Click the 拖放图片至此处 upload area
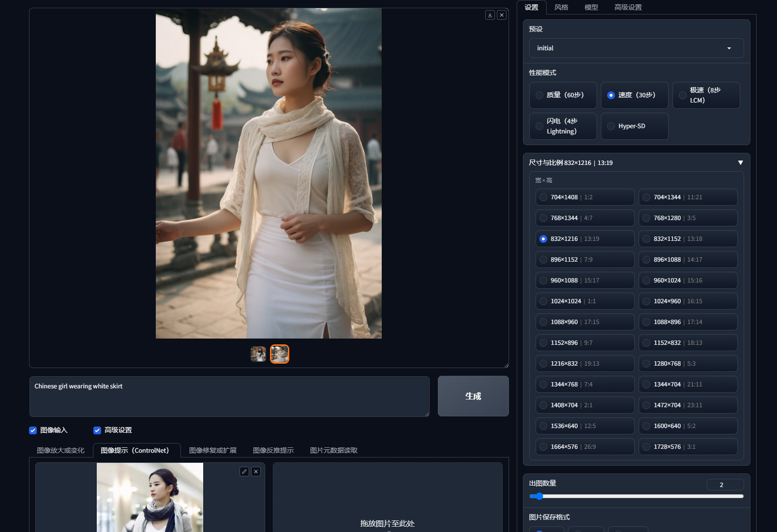The image size is (777, 532). (388, 497)
